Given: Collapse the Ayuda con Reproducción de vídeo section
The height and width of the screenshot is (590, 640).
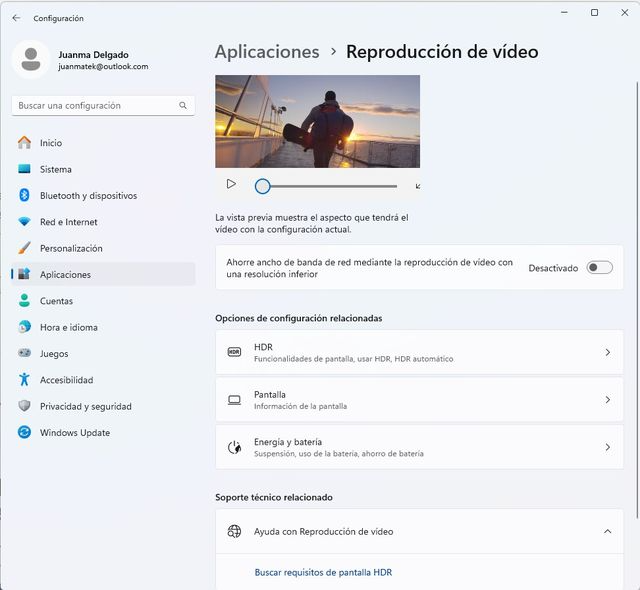Looking at the screenshot, I should click(x=607, y=532).
